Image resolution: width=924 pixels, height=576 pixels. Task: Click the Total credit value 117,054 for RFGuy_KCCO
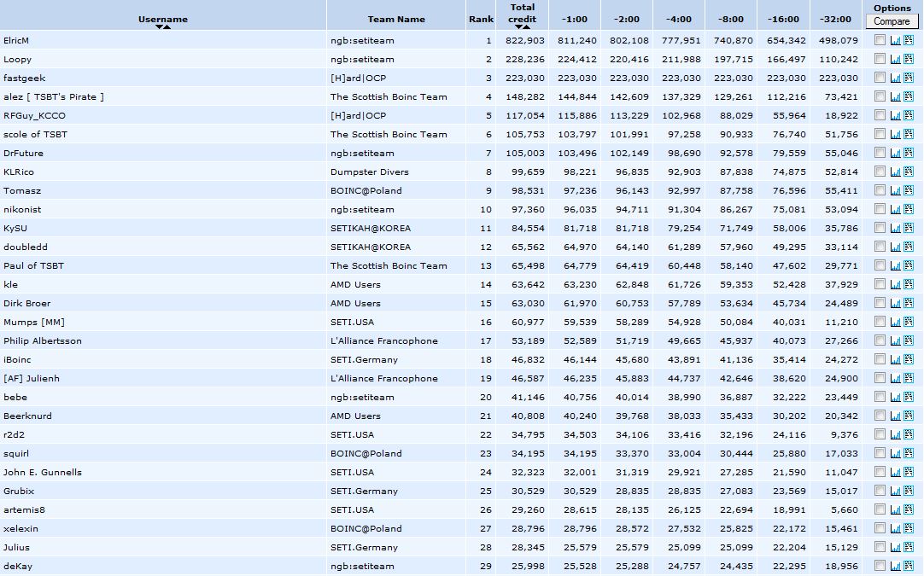[x=525, y=116]
